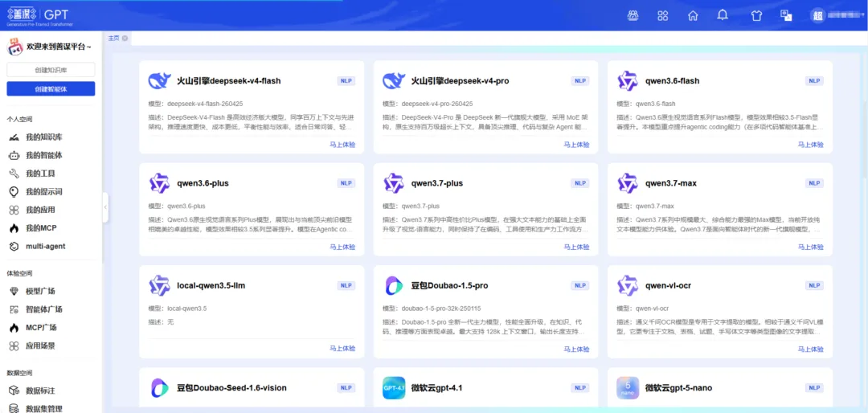Screen dimensions: 868x413
Task: Click 豆包Doubao-Seed-1.6-vision card title
Action: tap(232, 388)
